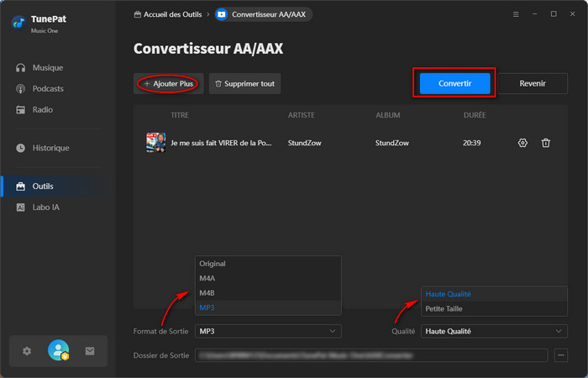Open the hamburger menu in title bar
The width and height of the screenshot is (588, 378).
(x=516, y=14)
